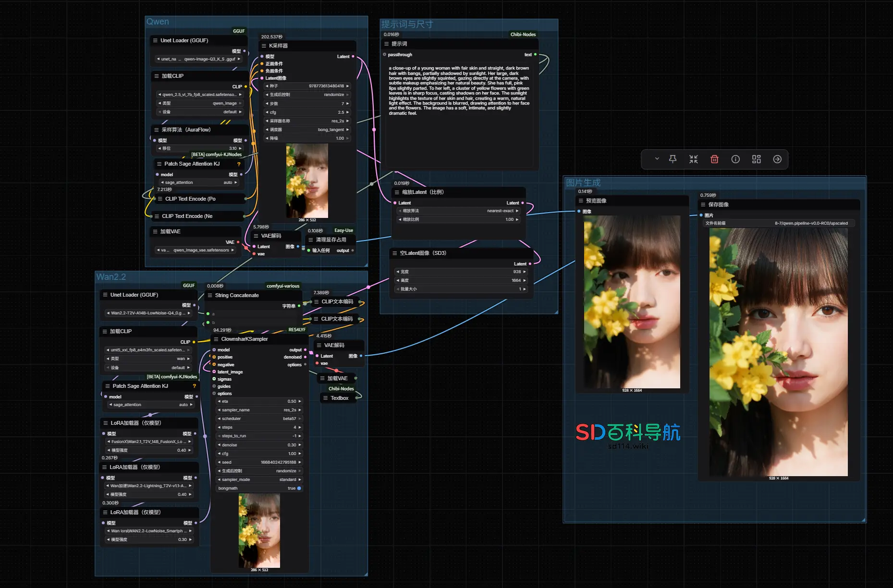
Task: Open the sampler_mode dropdown set to standard
Action: pos(259,480)
